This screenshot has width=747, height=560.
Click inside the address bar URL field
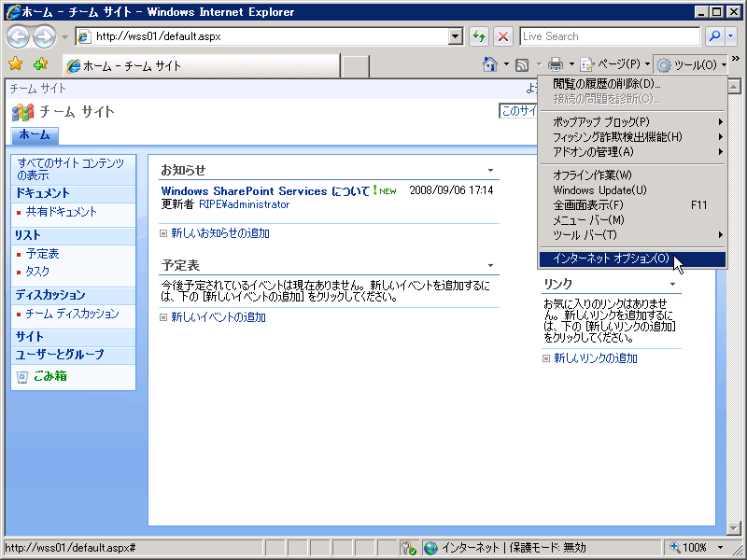[270, 36]
